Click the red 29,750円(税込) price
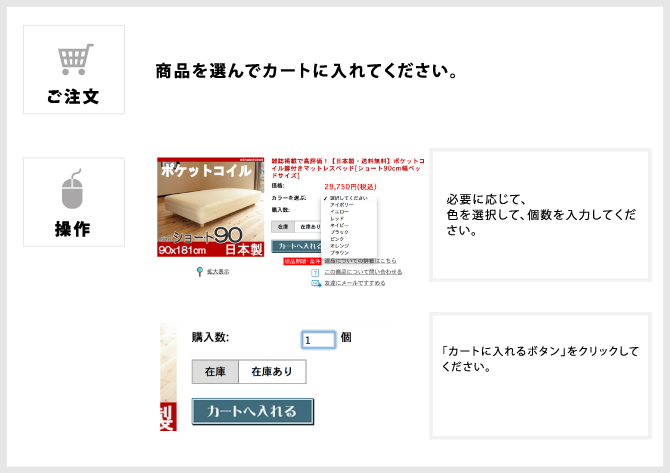670x473 pixels. coord(350,187)
